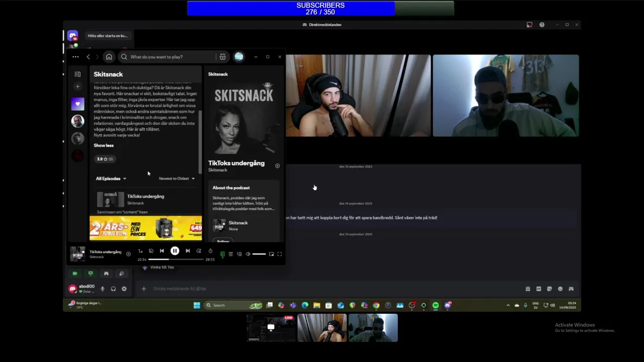Open Liked Songs heart tile in Spotify sidebar
The height and width of the screenshot is (362, 644).
(x=77, y=104)
